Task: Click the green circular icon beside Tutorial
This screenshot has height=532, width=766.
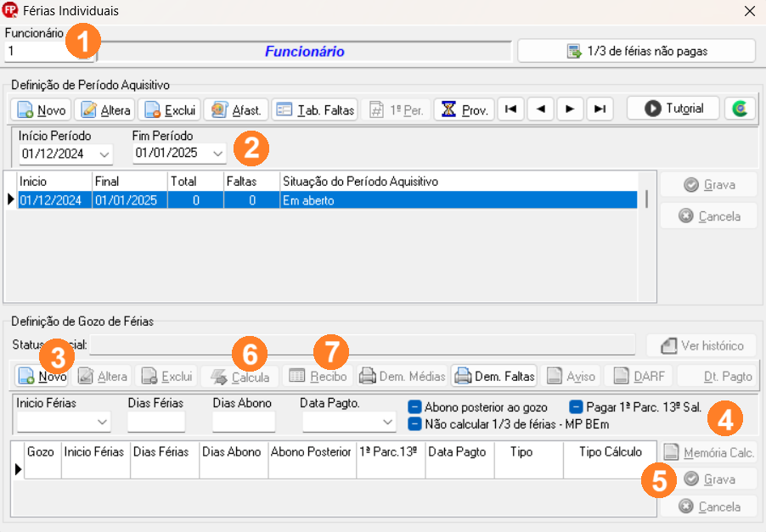Action: [741, 108]
